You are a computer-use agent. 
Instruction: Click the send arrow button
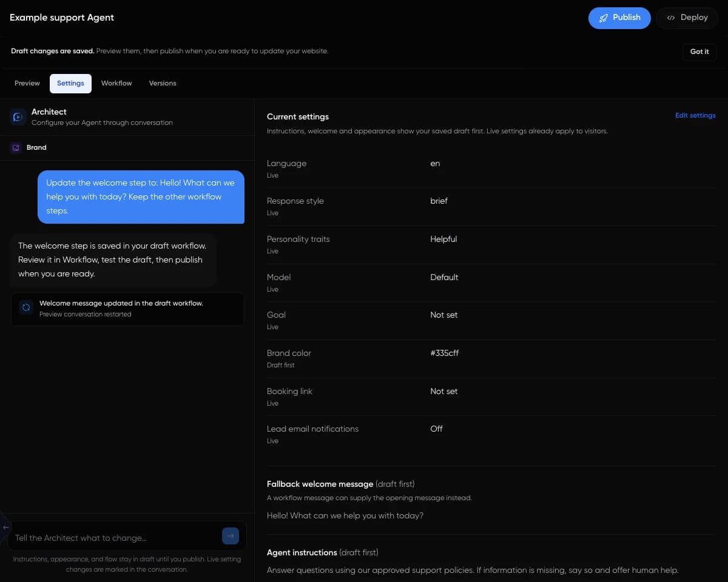tap(231, 536)
